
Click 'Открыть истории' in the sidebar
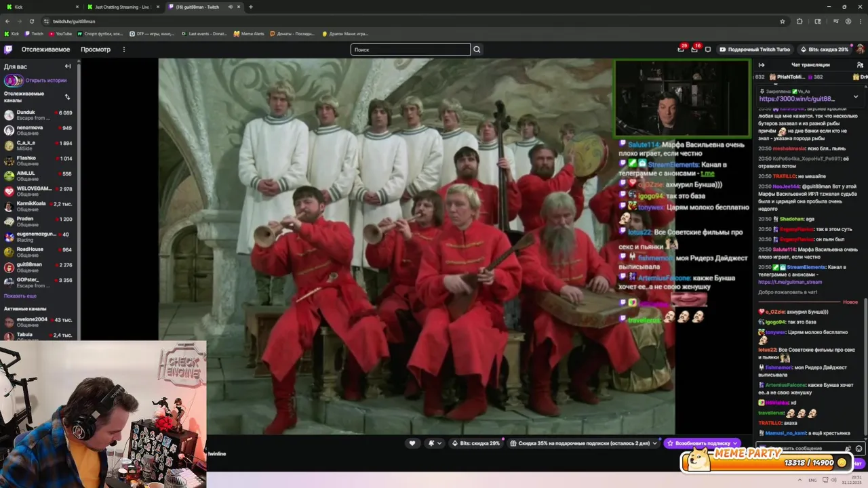click(x=45, y=81)
